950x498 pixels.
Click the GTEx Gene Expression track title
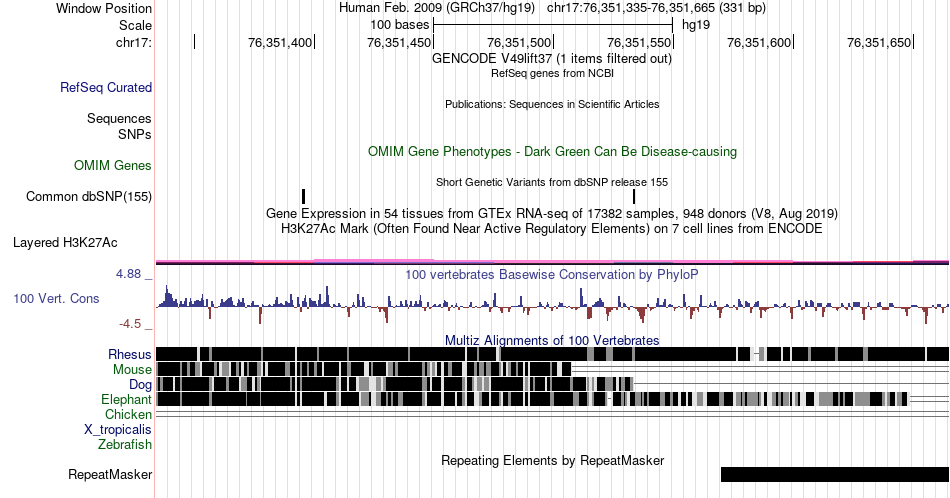[552, 213]
